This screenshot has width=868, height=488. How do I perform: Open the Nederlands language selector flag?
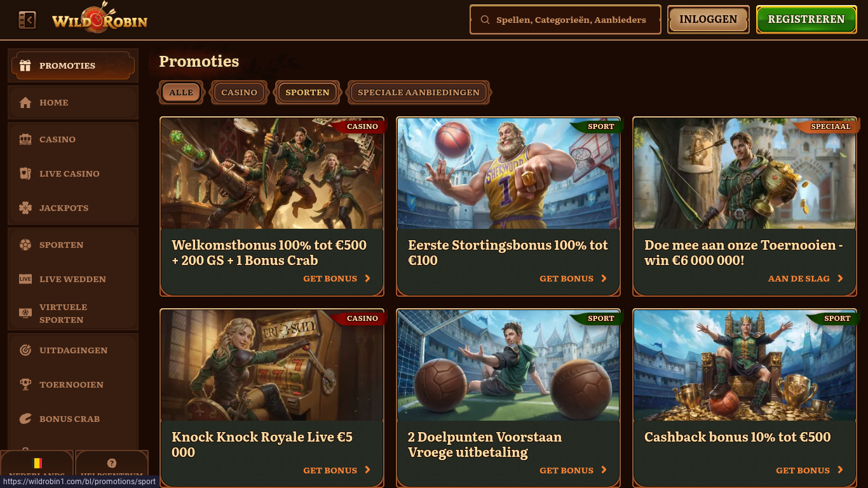click(37, 463)
